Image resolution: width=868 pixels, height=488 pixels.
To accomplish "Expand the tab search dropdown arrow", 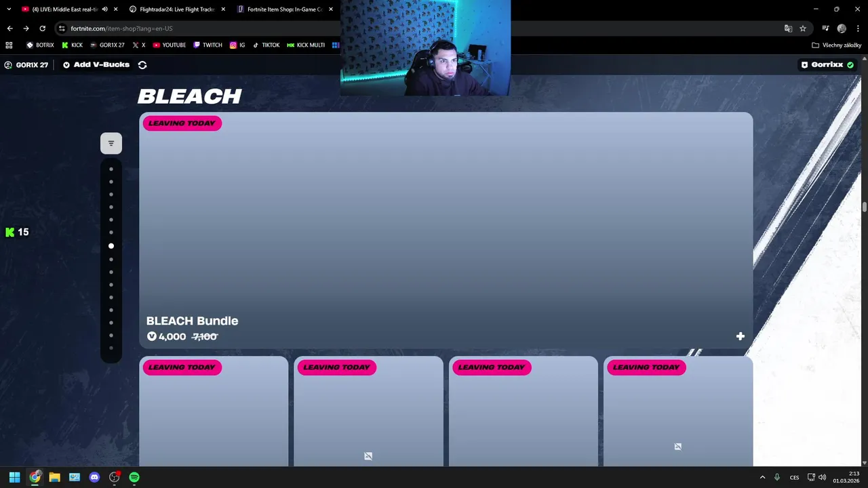I will [9, 9].
